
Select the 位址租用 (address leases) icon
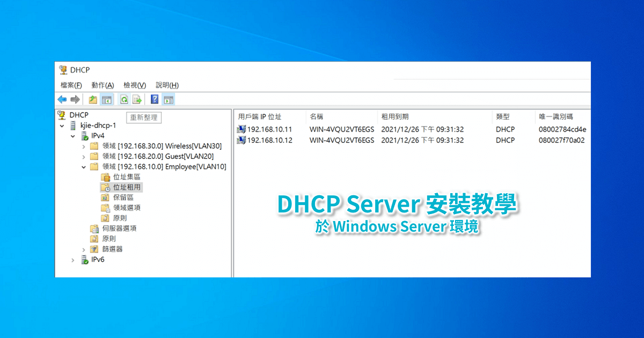[104, 187]
